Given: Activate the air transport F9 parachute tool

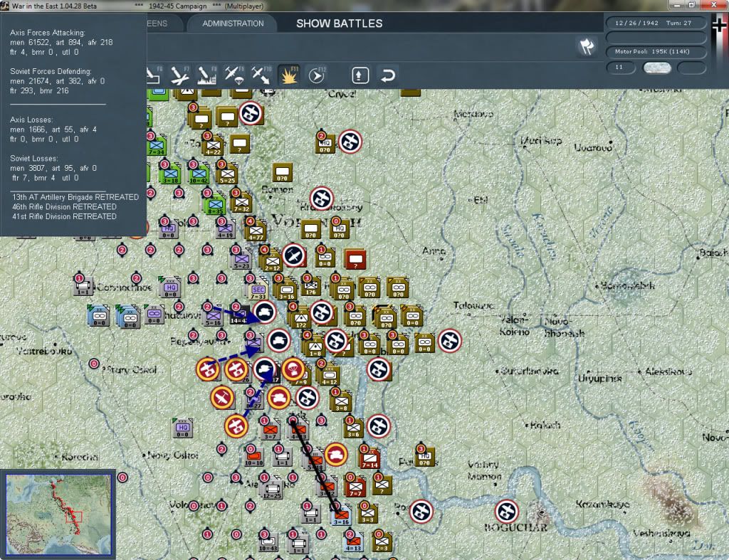Looking at the screenshot, I should pyautogui.click(x=234, y=75).
